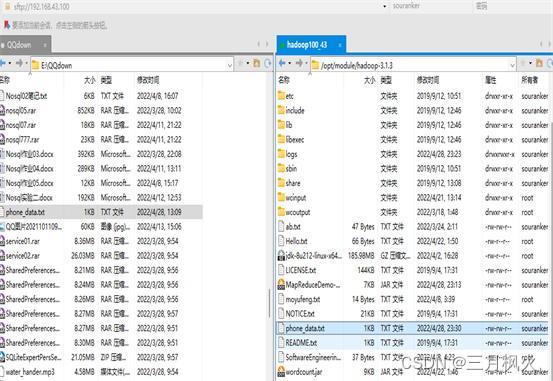Image resolution: width=553 pixels, height=381 pixels.
Task: Click the back arrow in the hadoop100_43 pane
Action: [x=282, y=64]
